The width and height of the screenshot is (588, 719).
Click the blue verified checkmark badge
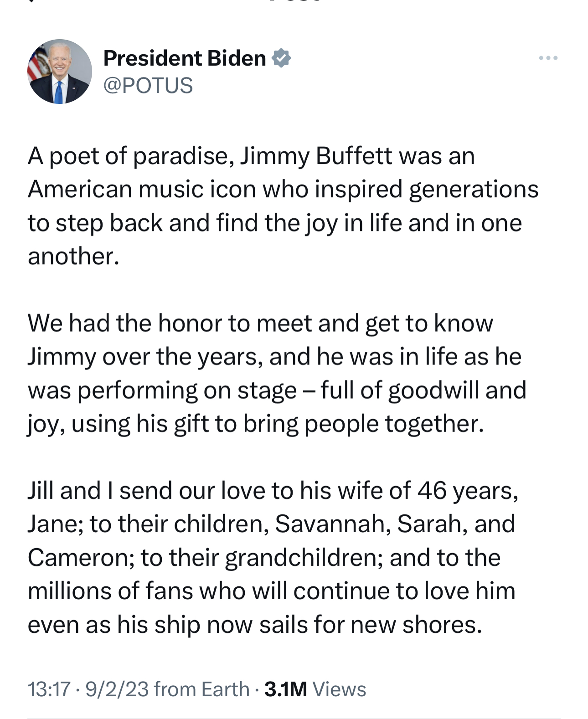point(281,58)
